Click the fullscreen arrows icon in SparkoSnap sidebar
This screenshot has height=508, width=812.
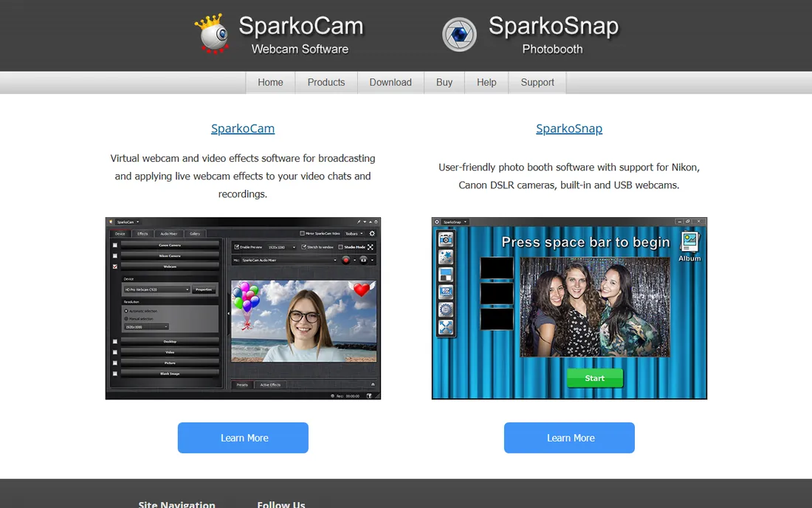point(445,327)
